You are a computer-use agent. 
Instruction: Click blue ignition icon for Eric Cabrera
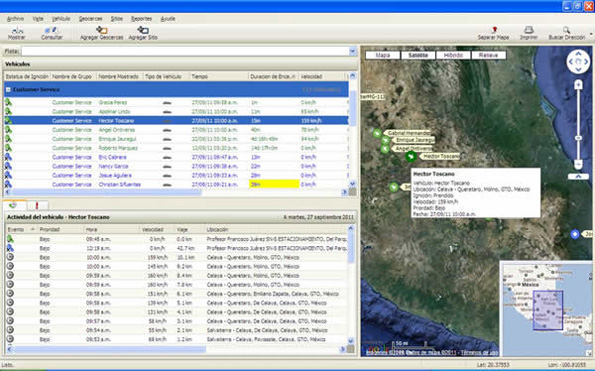coord(8,157)
